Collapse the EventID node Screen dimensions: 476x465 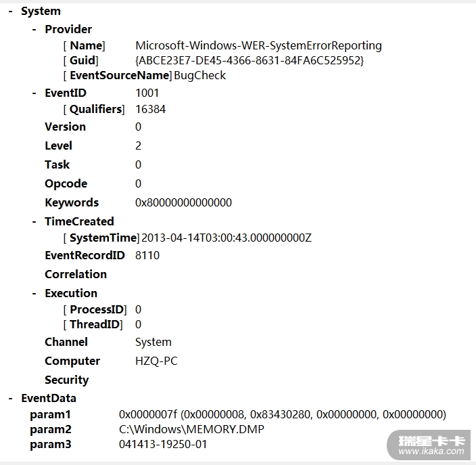[35, 93]
